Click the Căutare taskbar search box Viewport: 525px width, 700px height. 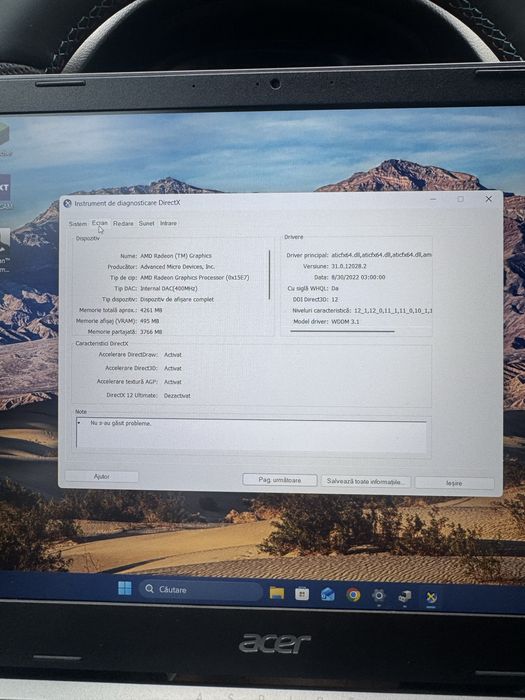(x=200, y=590)
